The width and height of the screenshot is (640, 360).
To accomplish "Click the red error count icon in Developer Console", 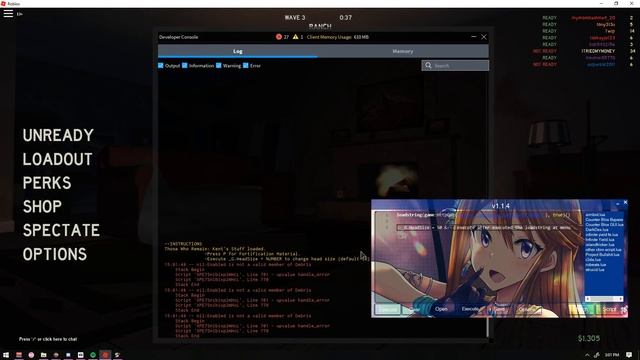I will [278, 37].
